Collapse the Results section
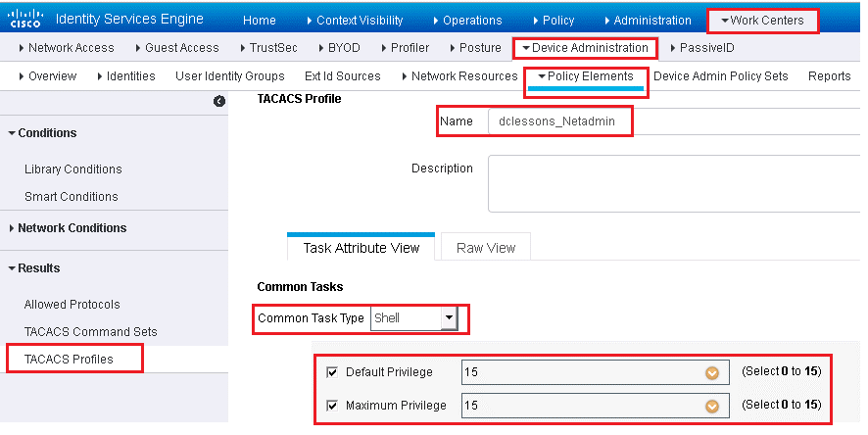 click(x=34, y=268)
